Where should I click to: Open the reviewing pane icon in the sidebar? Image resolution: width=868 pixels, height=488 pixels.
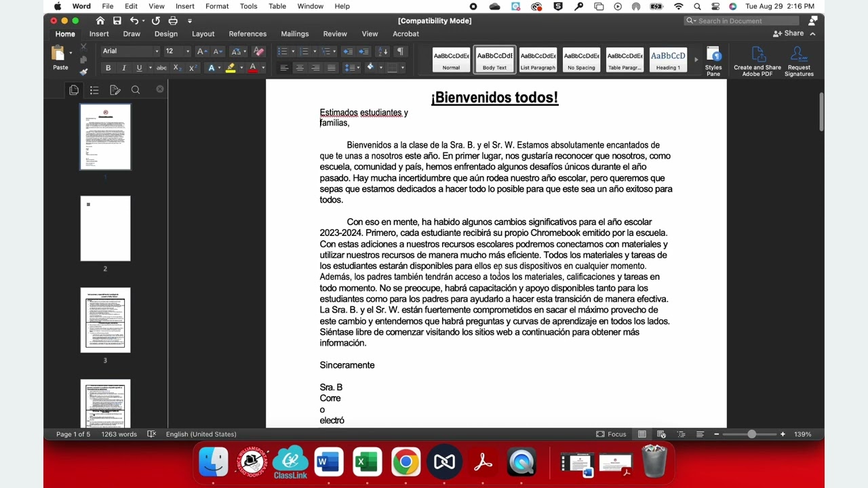coord(115,89)
